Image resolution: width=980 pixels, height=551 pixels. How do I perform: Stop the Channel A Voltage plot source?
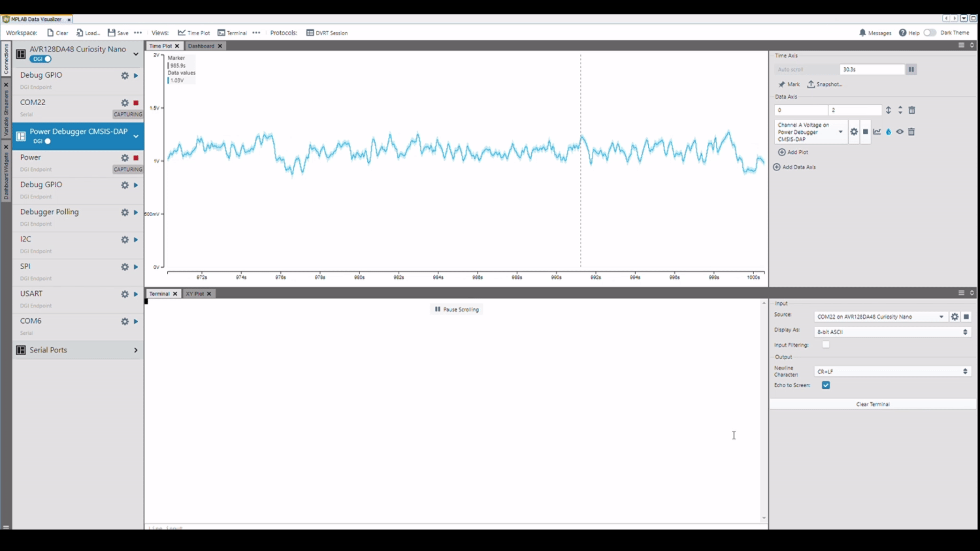coord(866,132)
